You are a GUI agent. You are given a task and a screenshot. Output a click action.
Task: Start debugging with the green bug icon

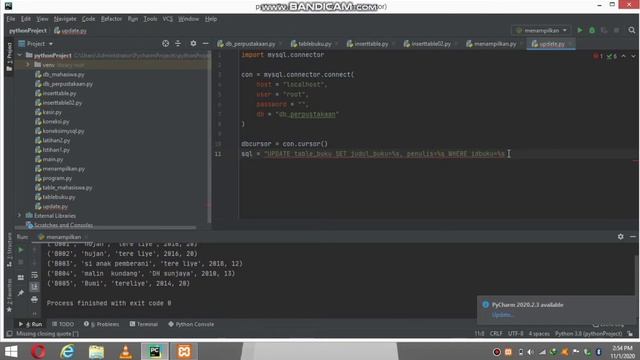(592, 30)
